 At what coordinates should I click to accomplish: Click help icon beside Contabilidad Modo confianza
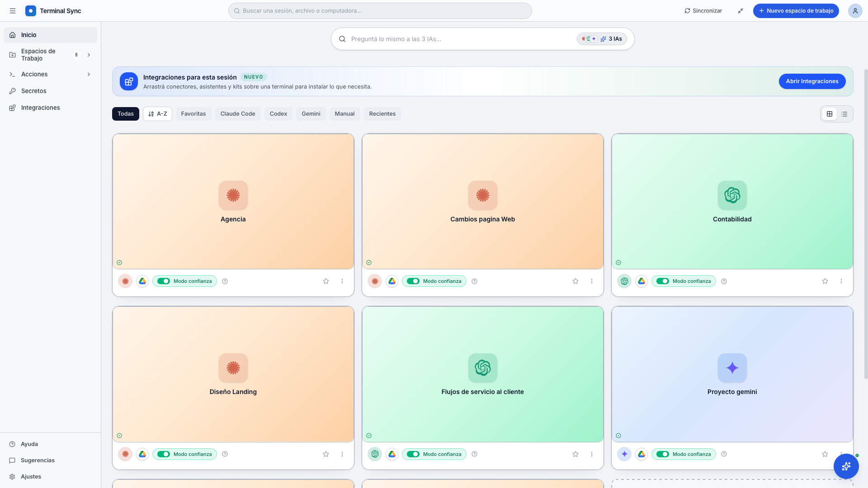pos(724,281)
